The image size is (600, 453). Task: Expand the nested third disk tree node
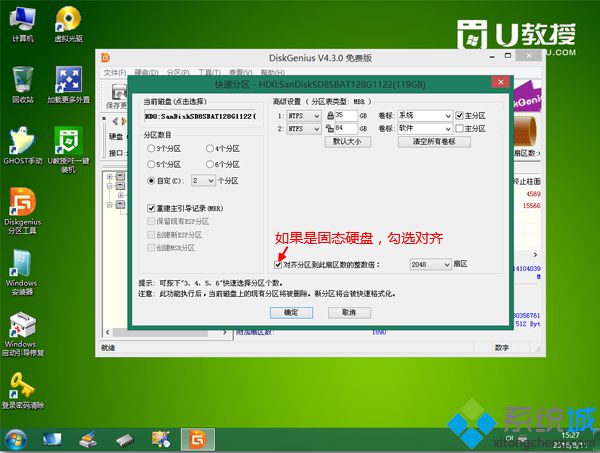point(120,195)
